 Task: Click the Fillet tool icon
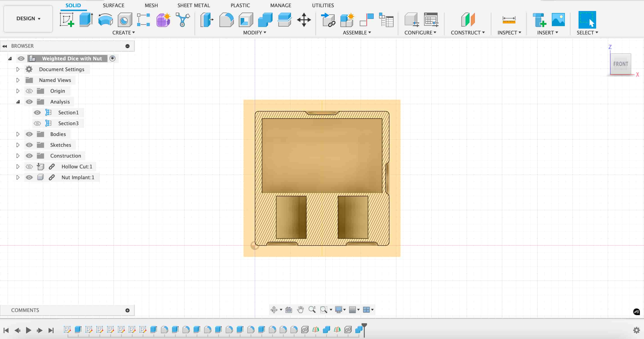(x=226, y=20)
